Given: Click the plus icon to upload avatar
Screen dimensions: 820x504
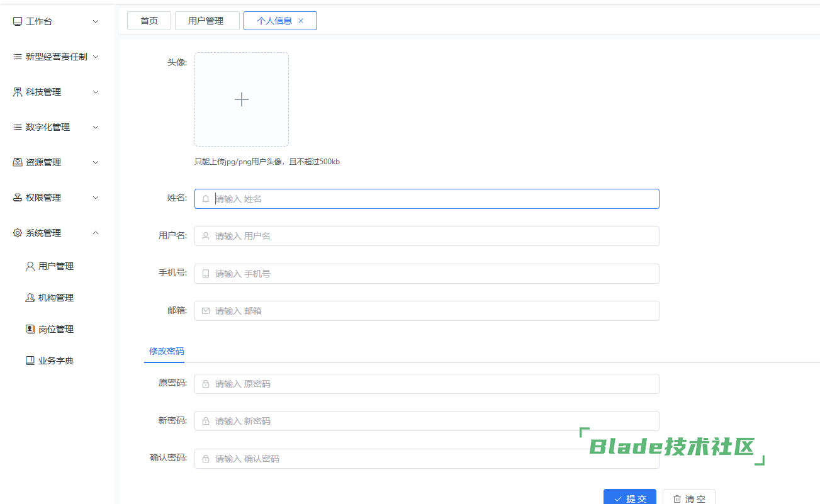Looking at the screenshot, I should coord(242,99).
